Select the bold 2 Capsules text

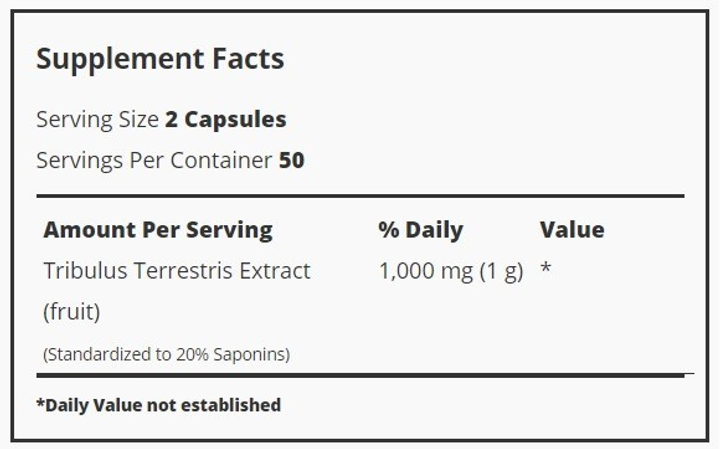(x=226, y=120)
